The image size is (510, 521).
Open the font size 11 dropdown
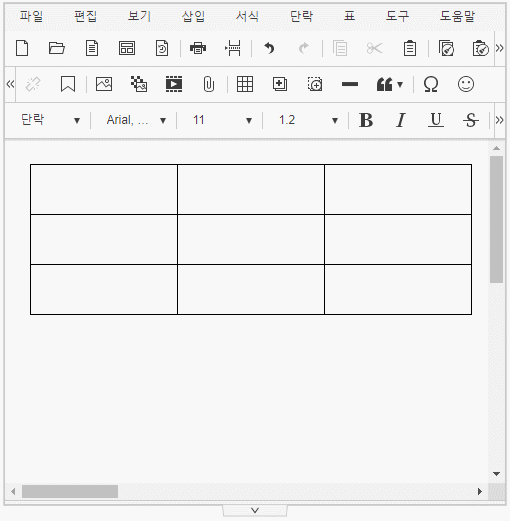(x=222, y=120)
